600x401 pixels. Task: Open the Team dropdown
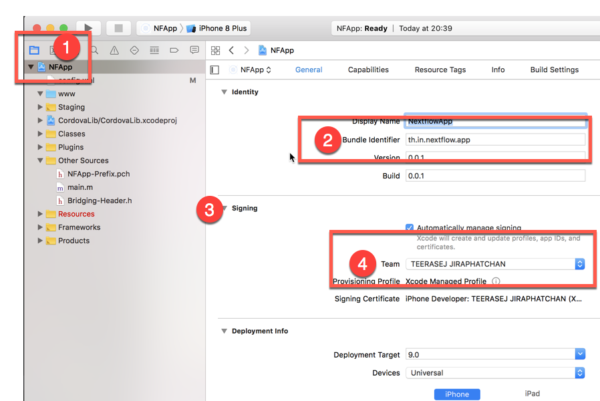pyautogui.click(x=495, y=264)
